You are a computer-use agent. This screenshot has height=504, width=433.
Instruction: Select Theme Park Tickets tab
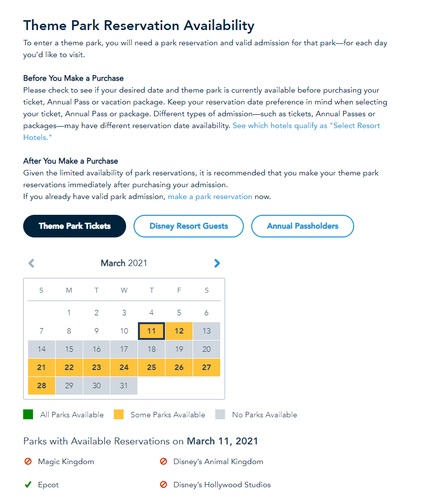[x=74, y=226]
